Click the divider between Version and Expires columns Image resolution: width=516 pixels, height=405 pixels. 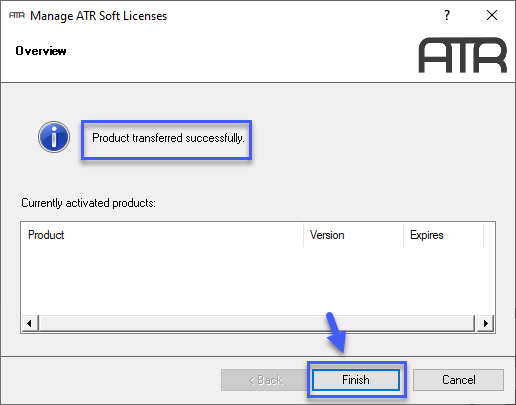tap(404, 235)
